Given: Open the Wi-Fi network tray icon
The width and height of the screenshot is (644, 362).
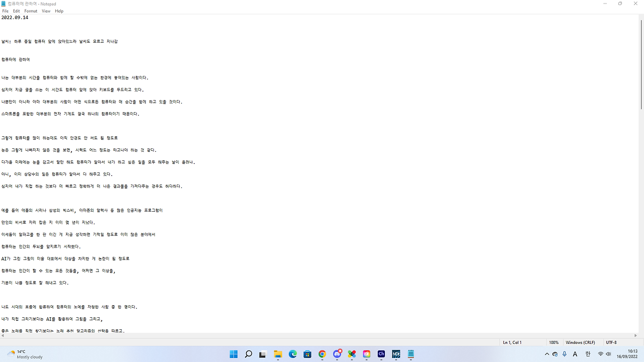Looking at the screenshot, I should click(600, 354).
